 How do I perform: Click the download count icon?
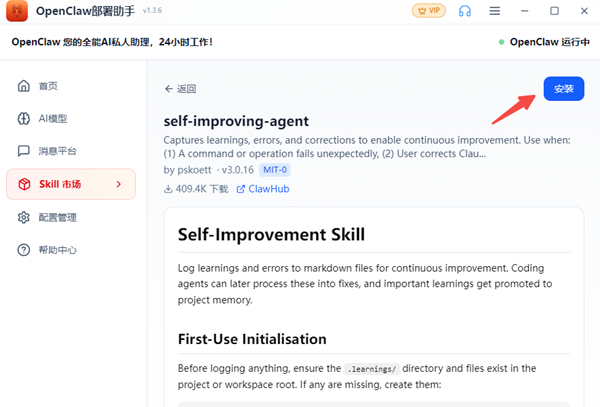168,189
